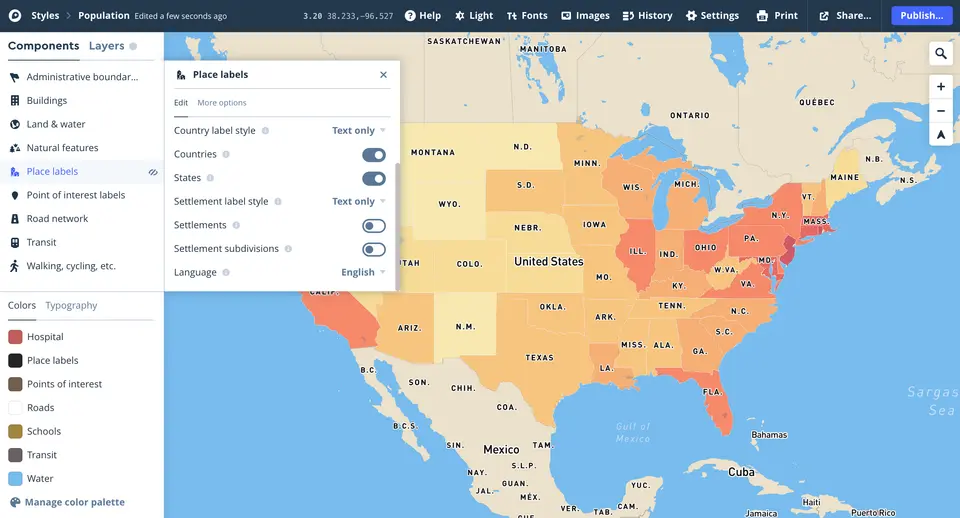Open the Typography tab
The image size is (960, 518).
pos(71,306)
